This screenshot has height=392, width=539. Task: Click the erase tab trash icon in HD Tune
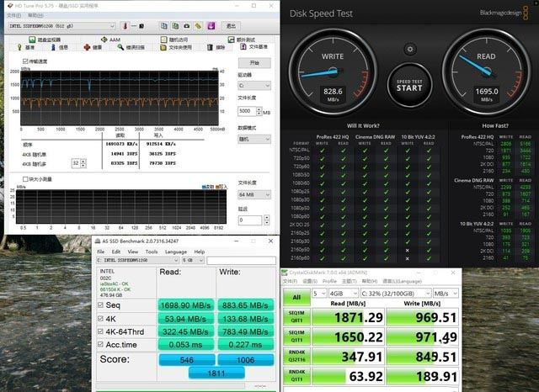click(210, 47)
